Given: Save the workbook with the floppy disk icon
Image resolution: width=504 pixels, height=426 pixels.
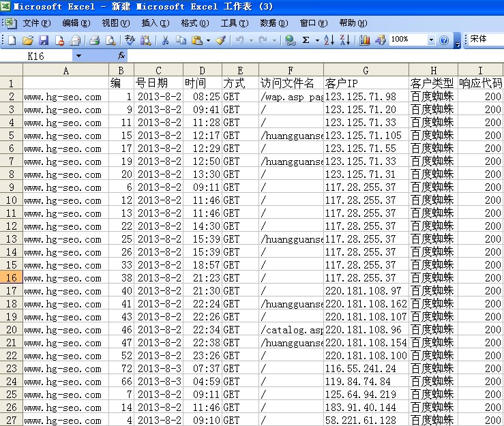Looking at the screenshot, I should [44, 40].
